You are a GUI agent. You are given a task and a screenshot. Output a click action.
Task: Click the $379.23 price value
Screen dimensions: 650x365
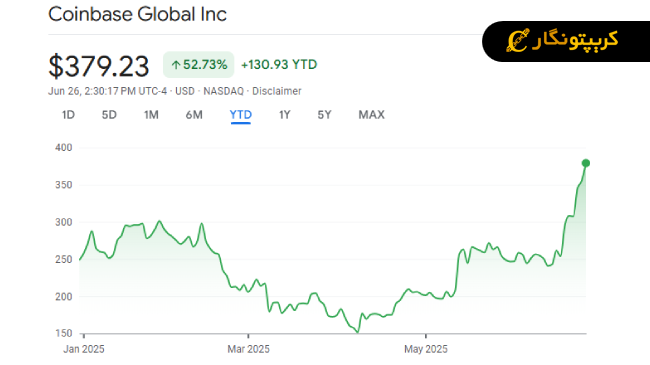[x=99, y=66]
